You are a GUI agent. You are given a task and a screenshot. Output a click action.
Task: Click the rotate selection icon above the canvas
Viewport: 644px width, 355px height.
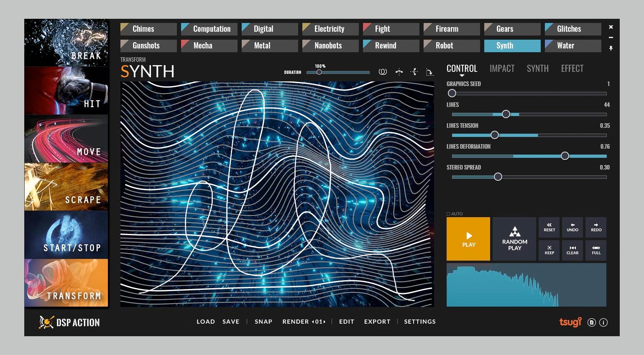pyautogui.click(x=429, y=71)
